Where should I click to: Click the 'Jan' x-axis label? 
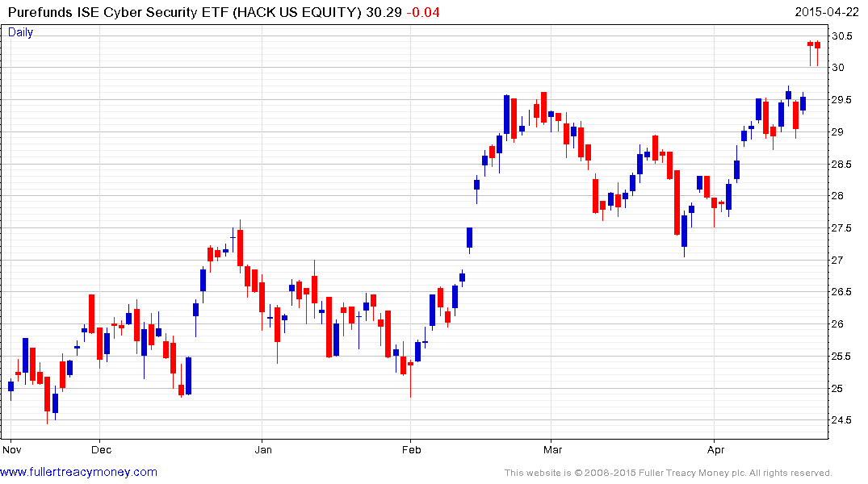(263, 449)
